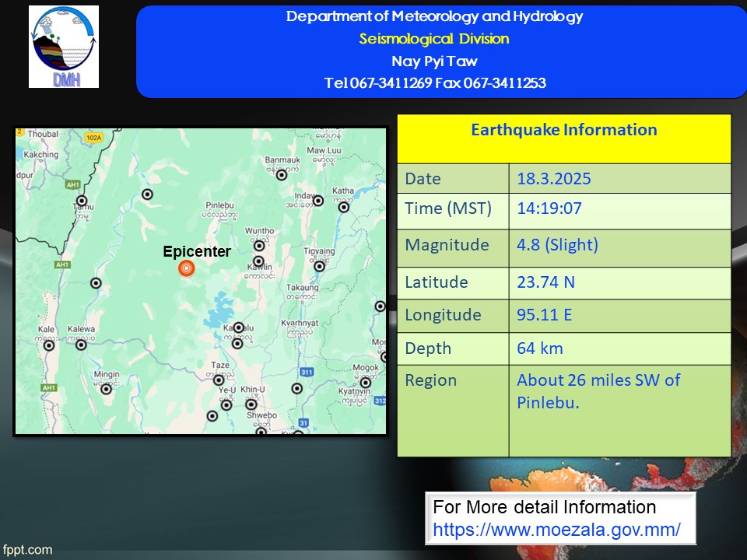Select the longitude value 95.11 E

pyautogui.click(x=544, y=315)
